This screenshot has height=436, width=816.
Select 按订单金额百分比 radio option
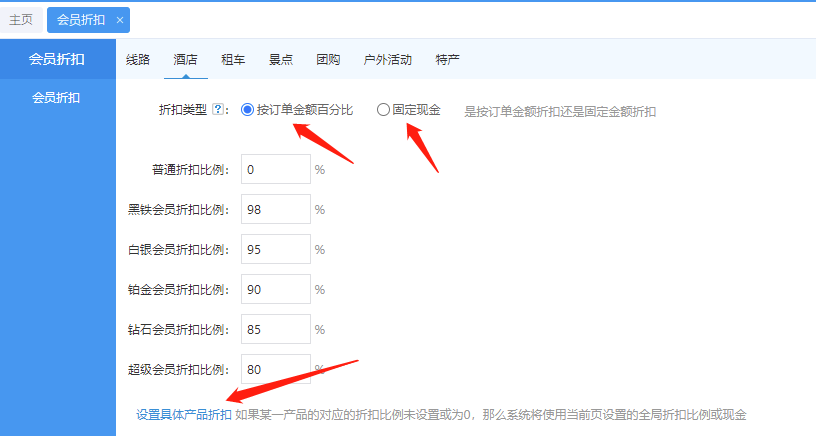pos(248,110)
